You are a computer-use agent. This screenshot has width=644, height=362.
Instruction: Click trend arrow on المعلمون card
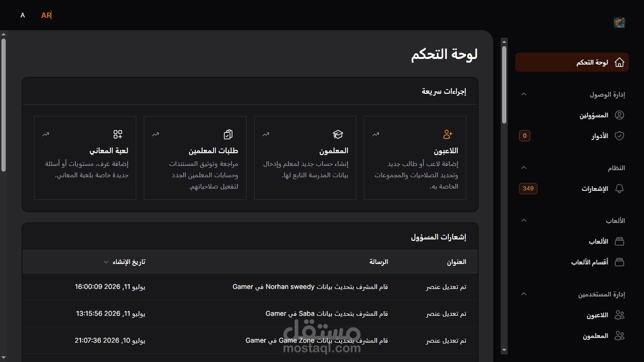point(266,134)
